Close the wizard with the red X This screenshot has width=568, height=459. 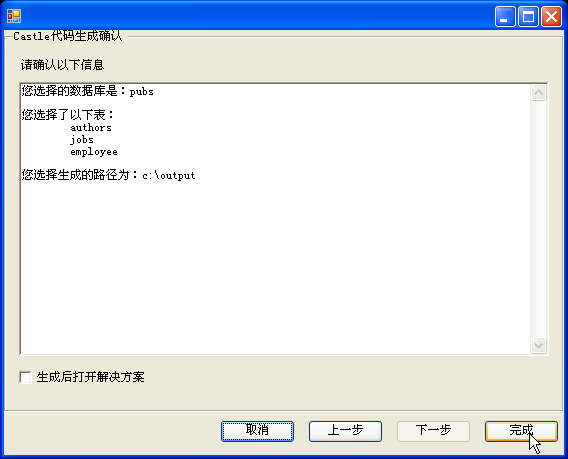click(x=551, y=16)
